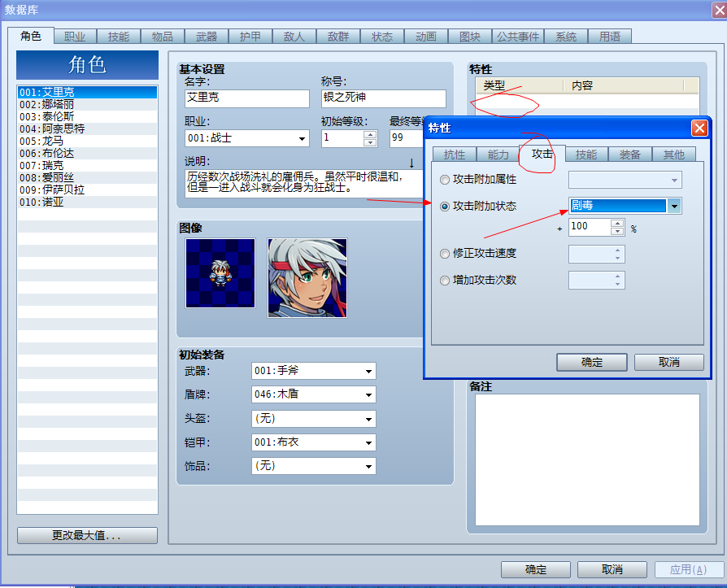Select actor 003:泰伦斯 in the list
This screenshot has height=588, width=727.
(87, 116)
